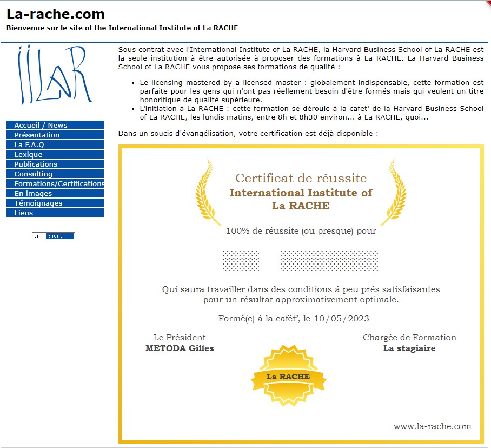The width and height of the screenshot is (491, 448).
Task: Click the right golden laurel branch
Action: (x=394, y=192)
